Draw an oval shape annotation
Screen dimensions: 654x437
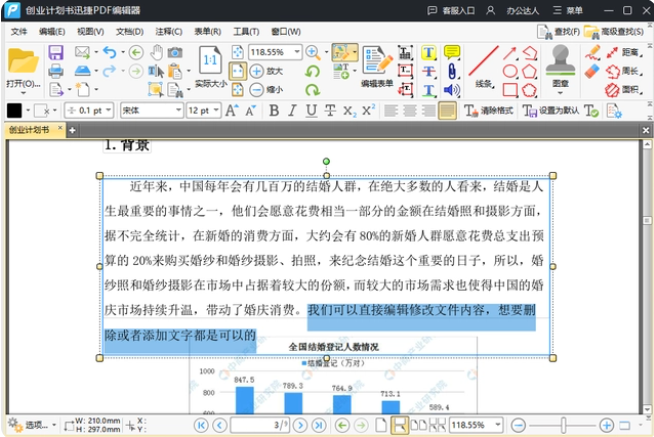pos(510,71)
